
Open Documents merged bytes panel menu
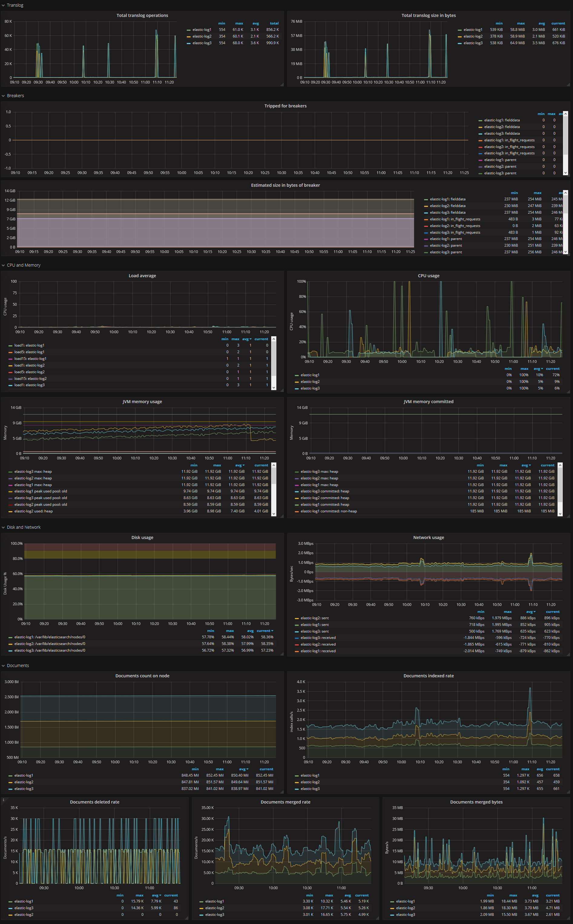(476, 802)
